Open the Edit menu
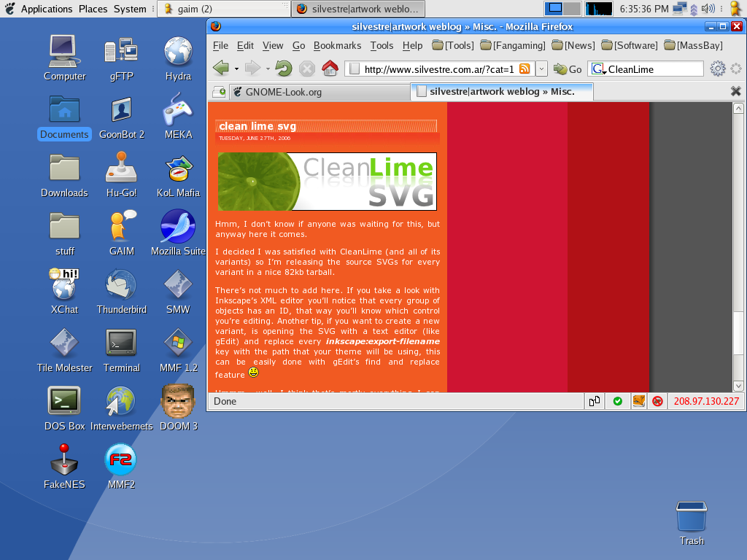747x560 pixels. tap(245, 45)
